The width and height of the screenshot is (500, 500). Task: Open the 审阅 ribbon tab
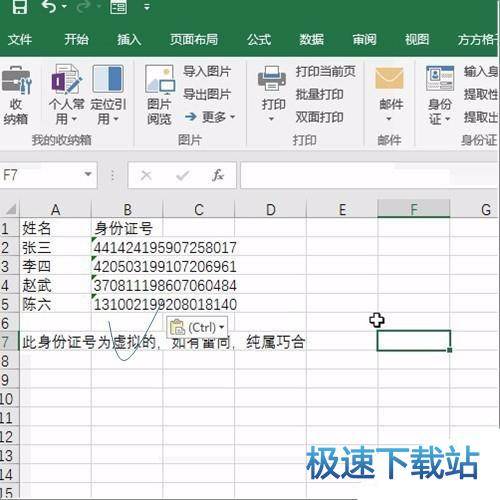pyautogui.click(x=364, y=40)
